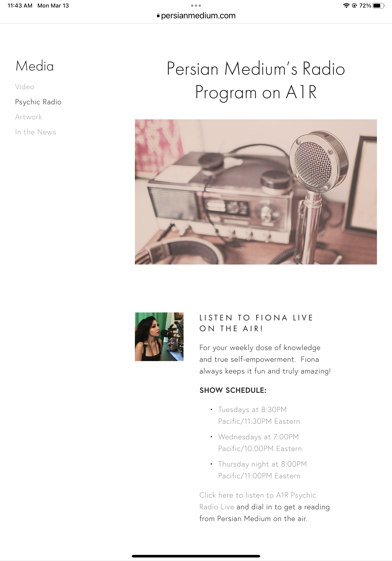Tap Fiona's photo at the microphone

pos(159,336)
